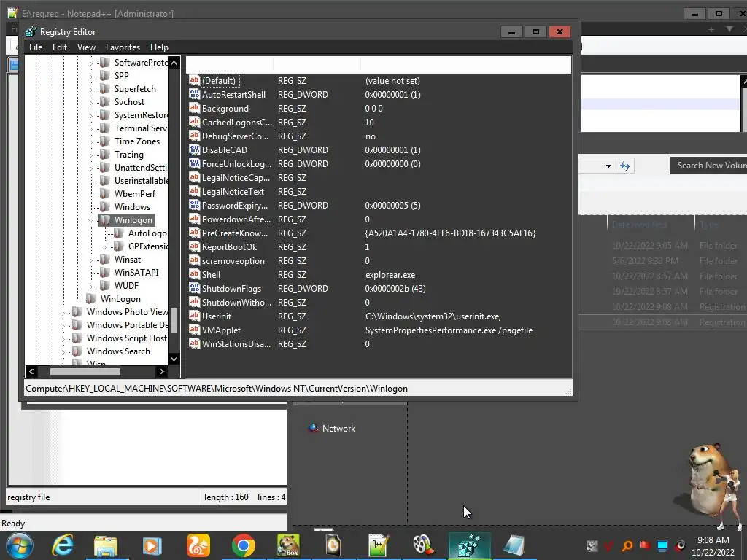The height and width of the screenshot is (560, 747).
Task: Open the film reel taskbar icon
Action: coord(422,545)
